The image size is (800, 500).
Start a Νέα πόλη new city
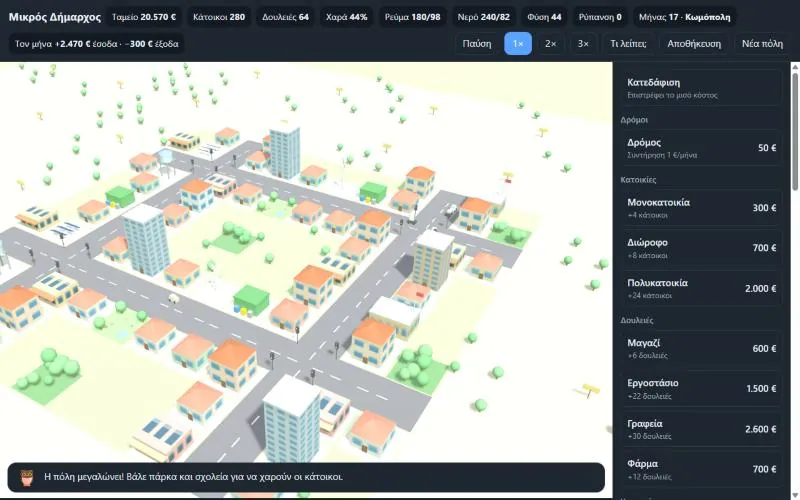(x=762, y=43)
